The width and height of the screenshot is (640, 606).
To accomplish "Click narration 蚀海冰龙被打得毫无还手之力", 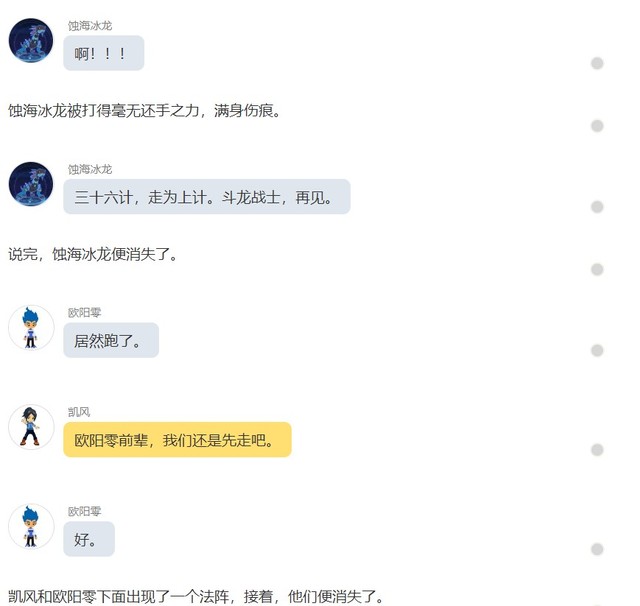I will tap(104, 111).
